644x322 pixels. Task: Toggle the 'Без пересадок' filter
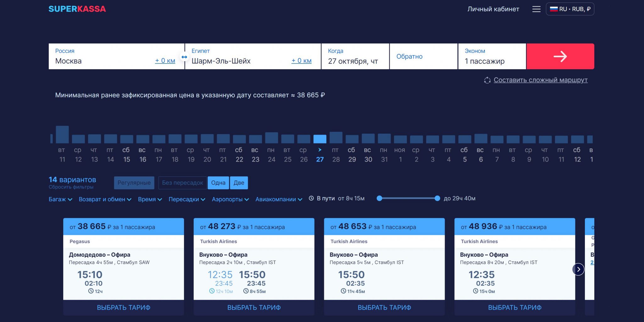pyautogui.click(x=182, y=183)
